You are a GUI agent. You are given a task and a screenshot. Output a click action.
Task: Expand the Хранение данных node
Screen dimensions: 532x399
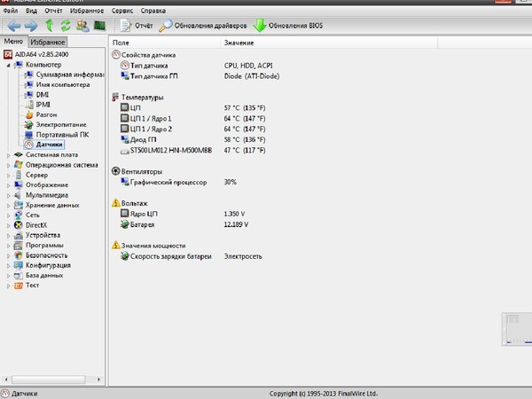point(9,206)
